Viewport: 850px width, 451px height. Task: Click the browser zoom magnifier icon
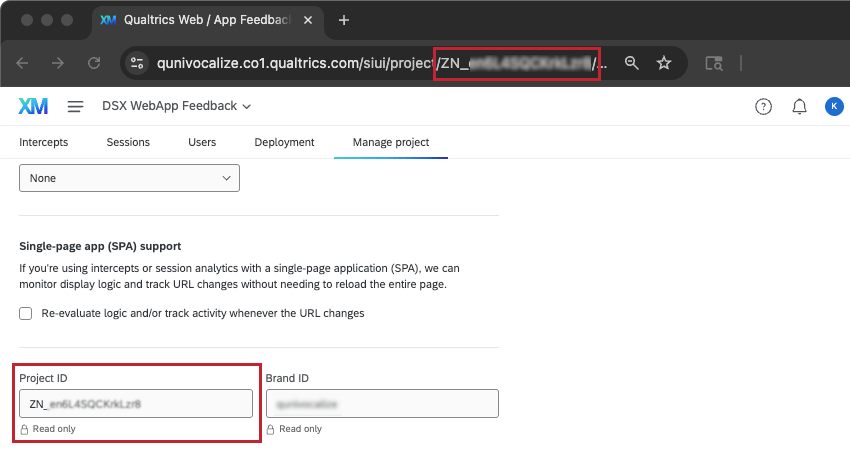coord(631,63)
